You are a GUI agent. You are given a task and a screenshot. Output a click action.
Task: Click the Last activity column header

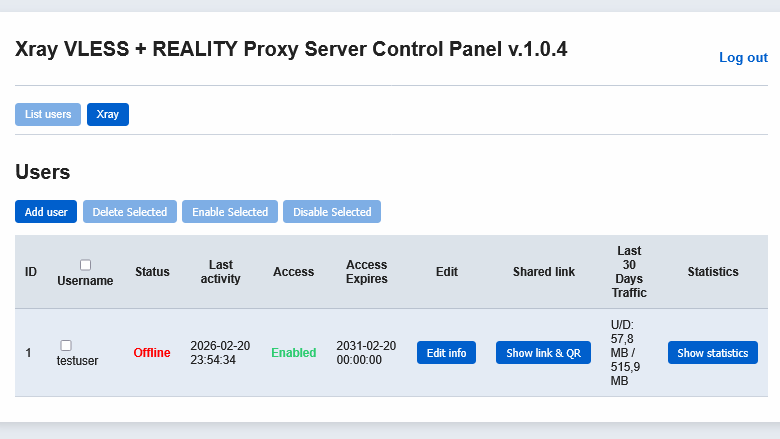tap(220, 272)
